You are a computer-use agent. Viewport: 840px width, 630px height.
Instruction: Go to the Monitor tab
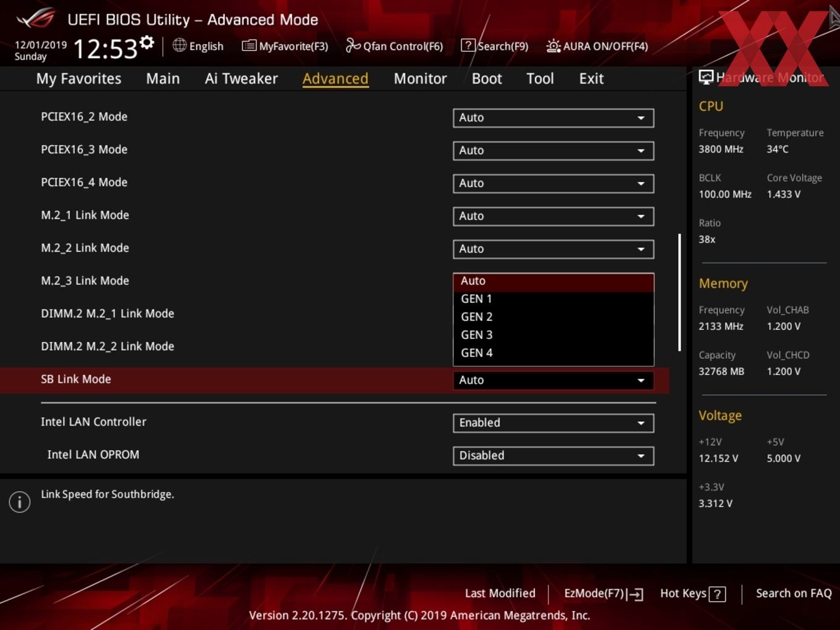click(420, 78)
